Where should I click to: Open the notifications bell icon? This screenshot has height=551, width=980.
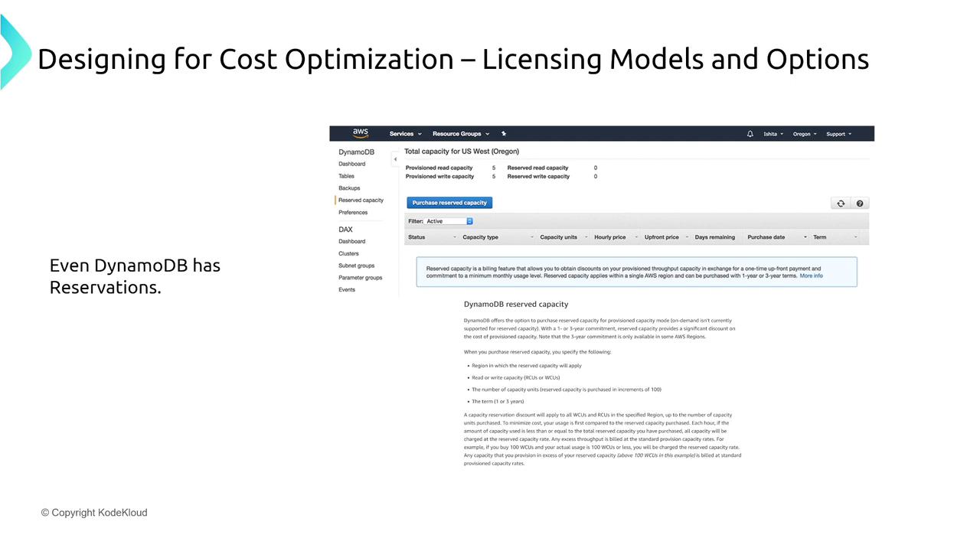[x=750, y=134]
